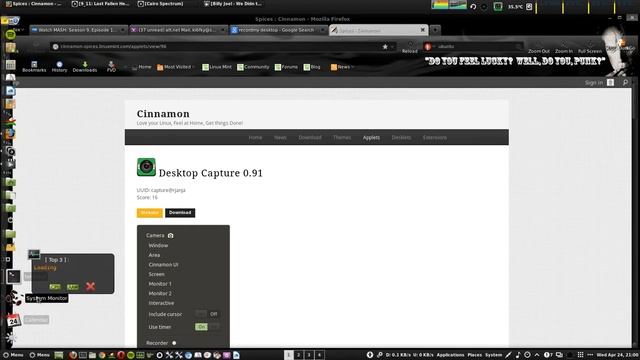Click the Recorder dot icon
The width and height of the screenshot is (640, 360).
(174, 343)
